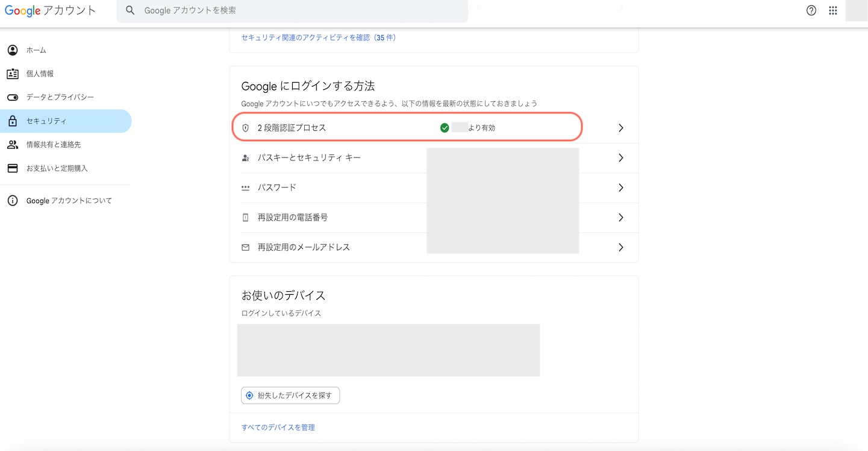Expand 再設定用の電話番号 chevron arrow
Screen dimensions: 868x451
pos(621,217)
